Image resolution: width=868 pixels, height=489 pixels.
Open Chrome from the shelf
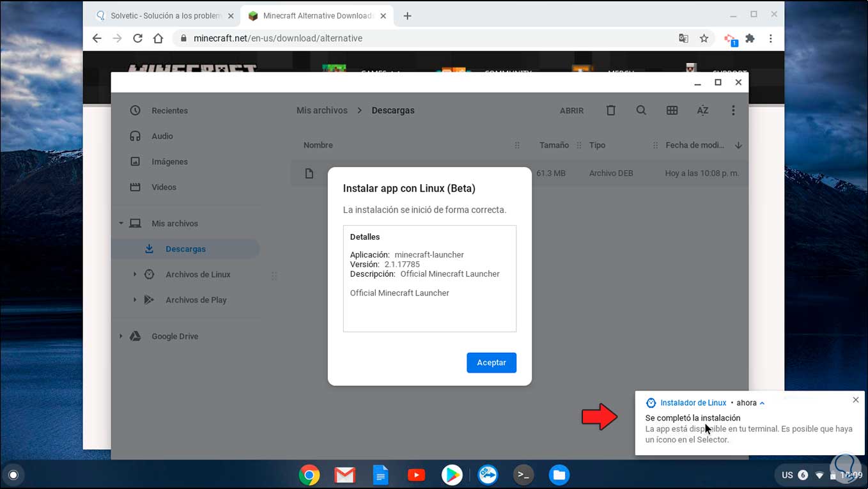point(309,475)
